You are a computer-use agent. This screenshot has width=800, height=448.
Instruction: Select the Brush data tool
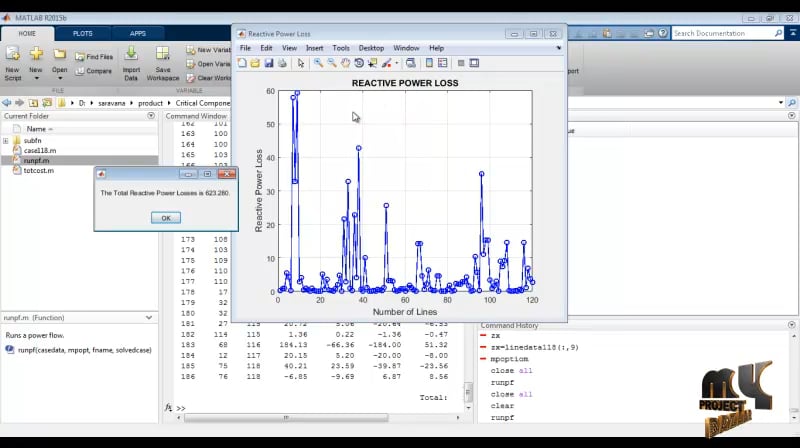click(386, 63)
